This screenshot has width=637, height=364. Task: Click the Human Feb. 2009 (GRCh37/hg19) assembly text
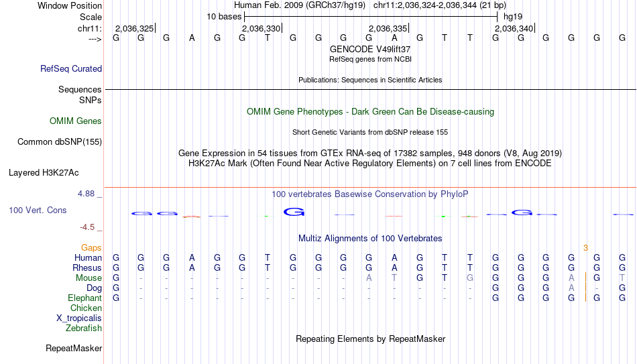[300, 5]
